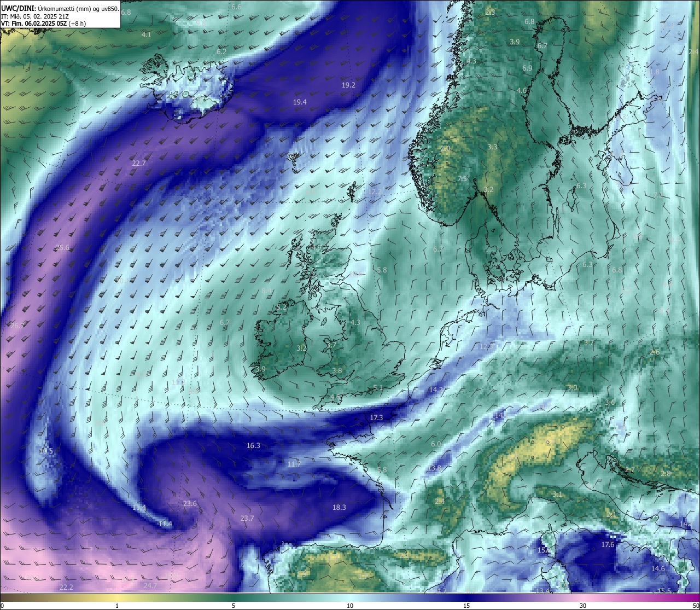Click the 17.6 value near Italy
700x610 pixels.
[x=608, y=544]
